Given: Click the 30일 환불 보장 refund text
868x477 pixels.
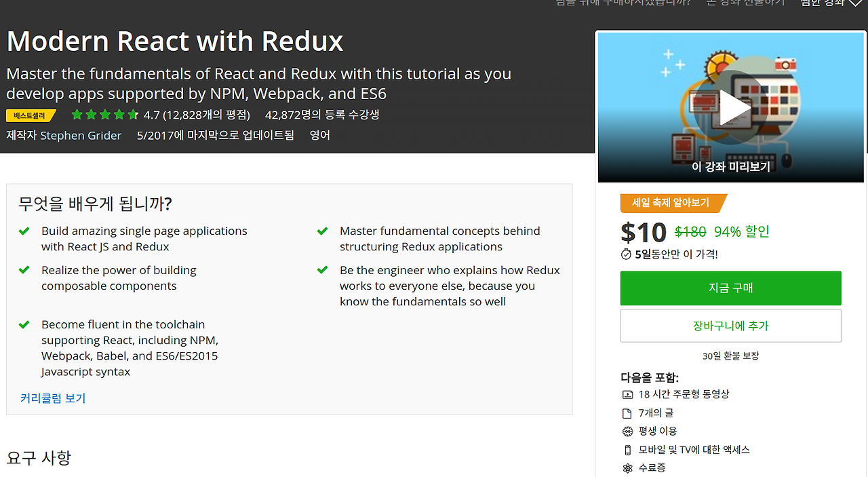Looking at the screenshot, I should [x=731, y=356].
